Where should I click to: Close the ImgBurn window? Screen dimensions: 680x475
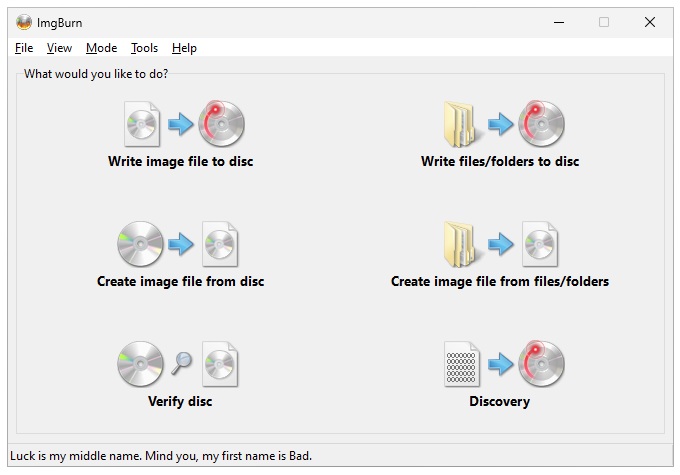pyautogui.click(x=650, y=22)
